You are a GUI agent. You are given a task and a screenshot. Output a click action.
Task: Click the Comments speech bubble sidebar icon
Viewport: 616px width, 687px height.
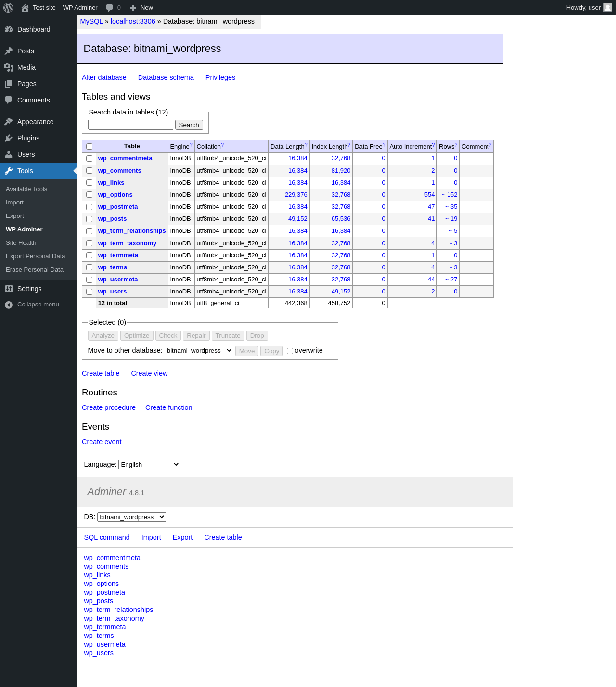tap(9, 100)
